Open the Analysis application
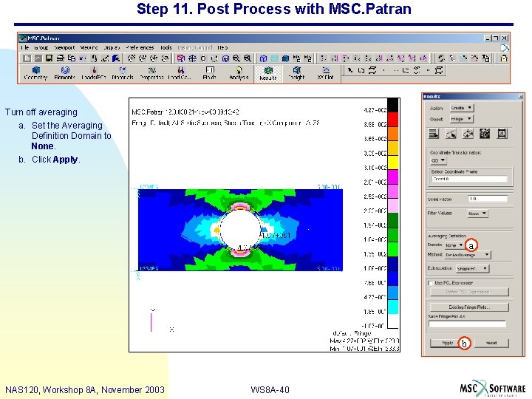 [239, 73]
